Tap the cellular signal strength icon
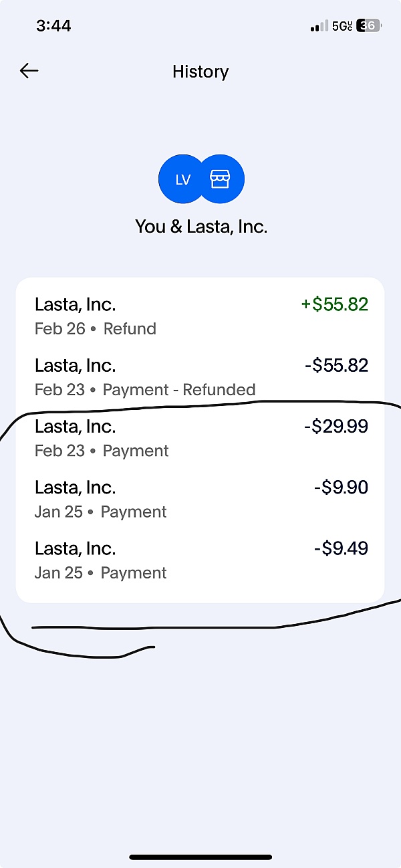The image size is (401, 868). tap(318, 26)
